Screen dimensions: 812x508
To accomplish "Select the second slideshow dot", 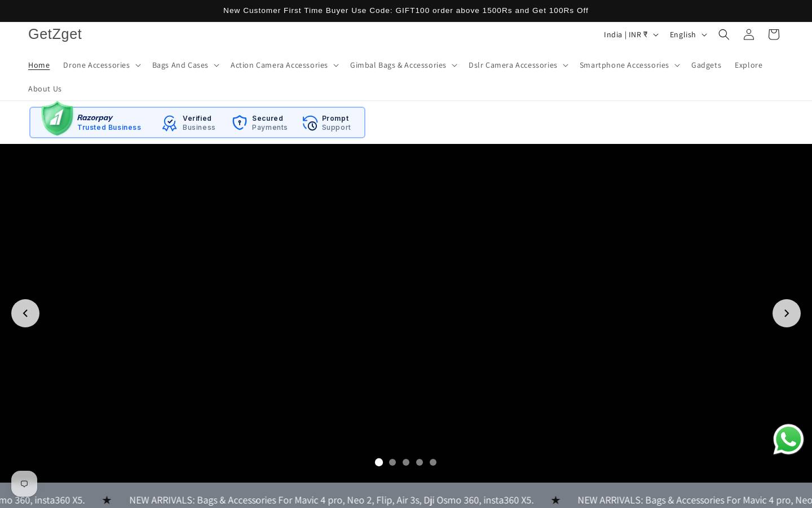I will pos(392,462).
